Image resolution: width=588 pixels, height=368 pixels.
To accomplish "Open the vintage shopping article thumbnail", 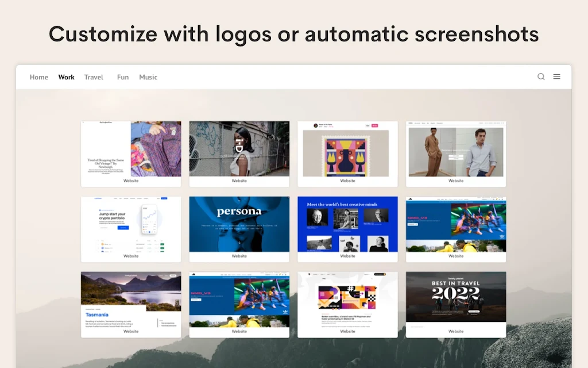I will point(131,154).
